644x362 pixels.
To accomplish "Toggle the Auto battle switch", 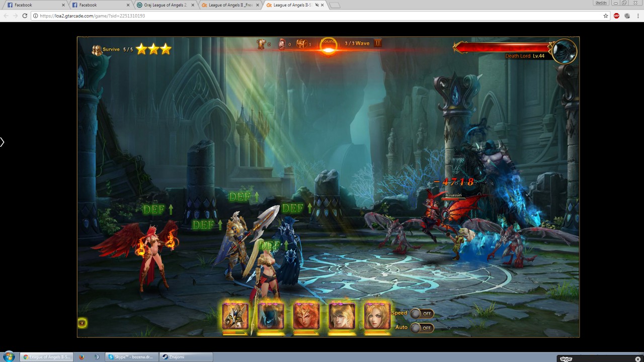I will (x=422, y=328).
